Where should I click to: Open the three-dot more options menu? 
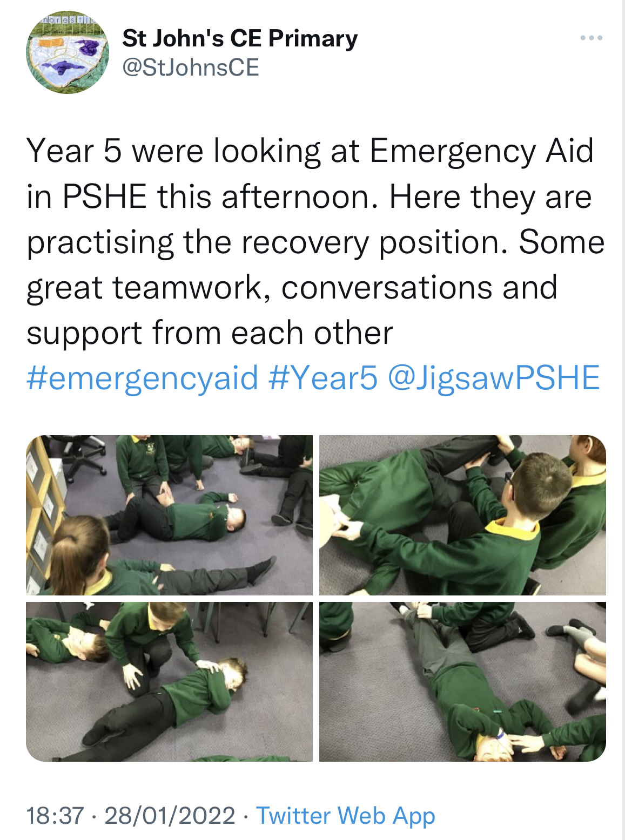pyautogui.click(x=591, y=38)
